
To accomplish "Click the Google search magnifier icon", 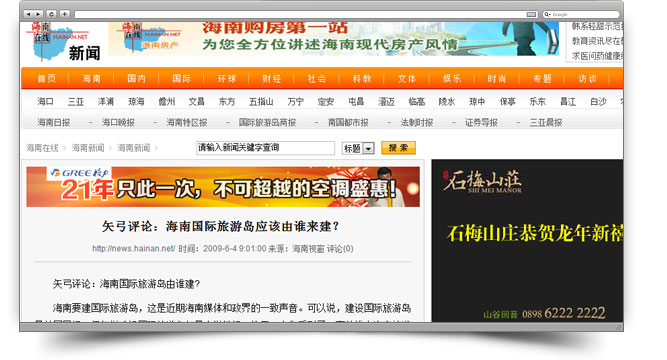I will click(547, 14).
